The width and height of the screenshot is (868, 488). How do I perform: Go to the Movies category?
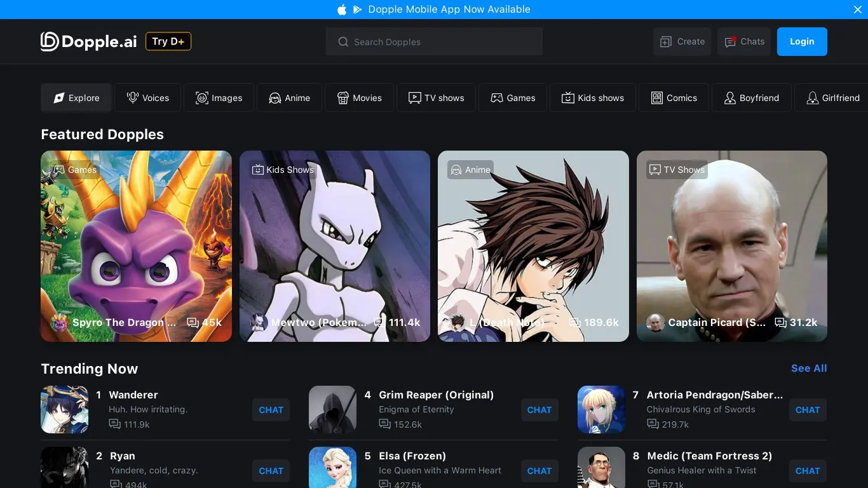point(359,98)
